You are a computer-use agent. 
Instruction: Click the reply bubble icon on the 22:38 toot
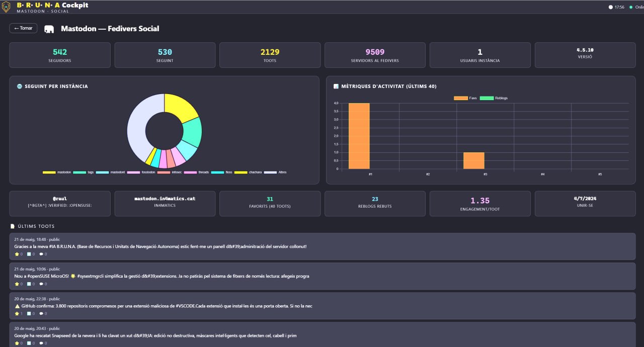(41, 313)
